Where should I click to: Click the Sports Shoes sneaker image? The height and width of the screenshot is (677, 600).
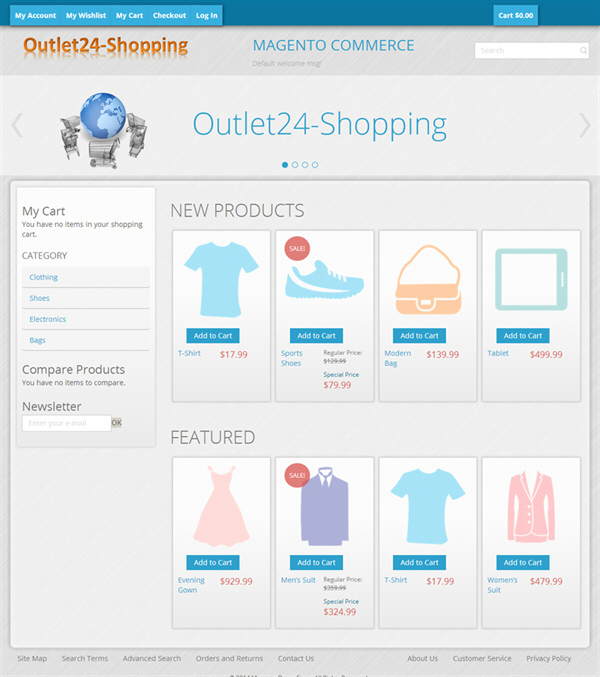point(325,280)
